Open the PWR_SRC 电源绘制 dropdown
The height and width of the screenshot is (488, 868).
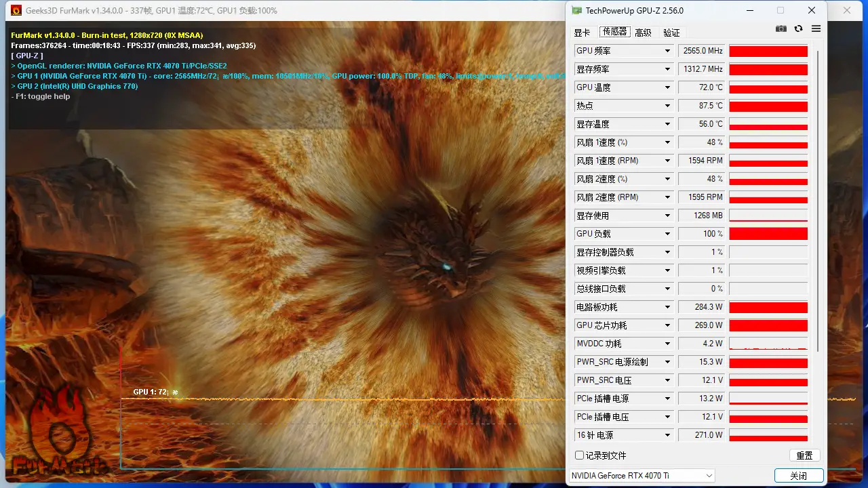[x=667, y=362]
